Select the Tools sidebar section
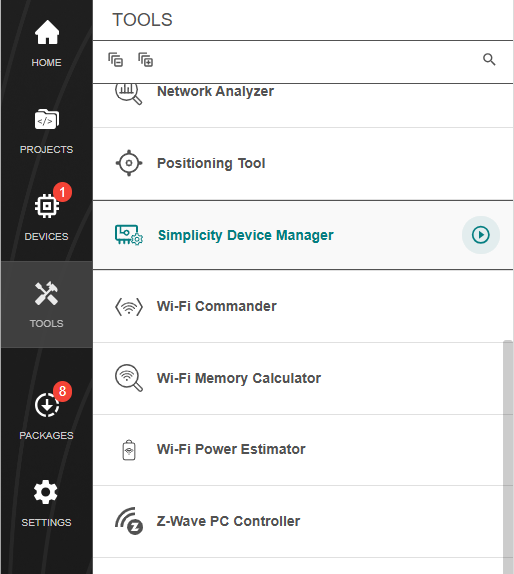514x574 pixels. click(x=46, y=305)
